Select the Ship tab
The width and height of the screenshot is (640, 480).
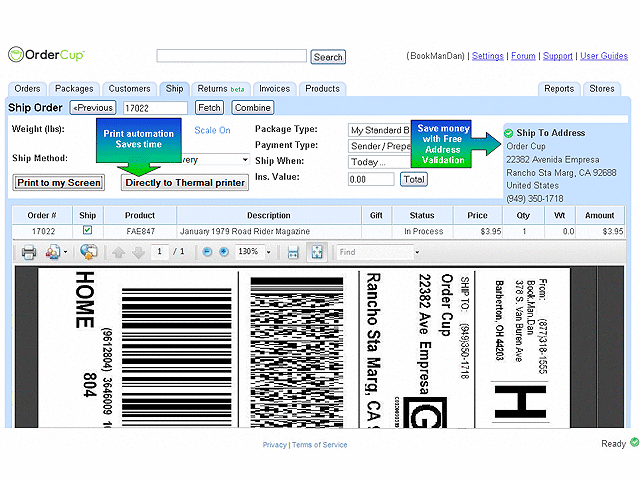coord(174,89)
